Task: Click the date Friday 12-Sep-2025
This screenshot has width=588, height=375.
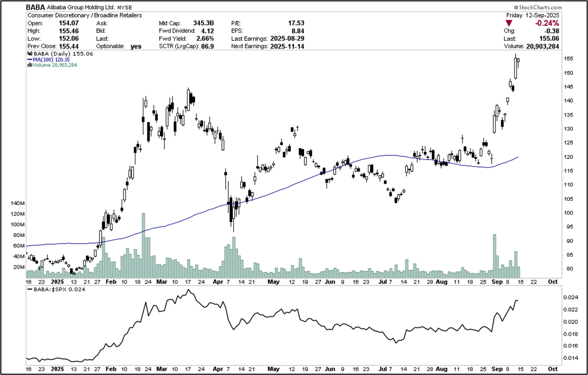Action: (x=532, y=15)
